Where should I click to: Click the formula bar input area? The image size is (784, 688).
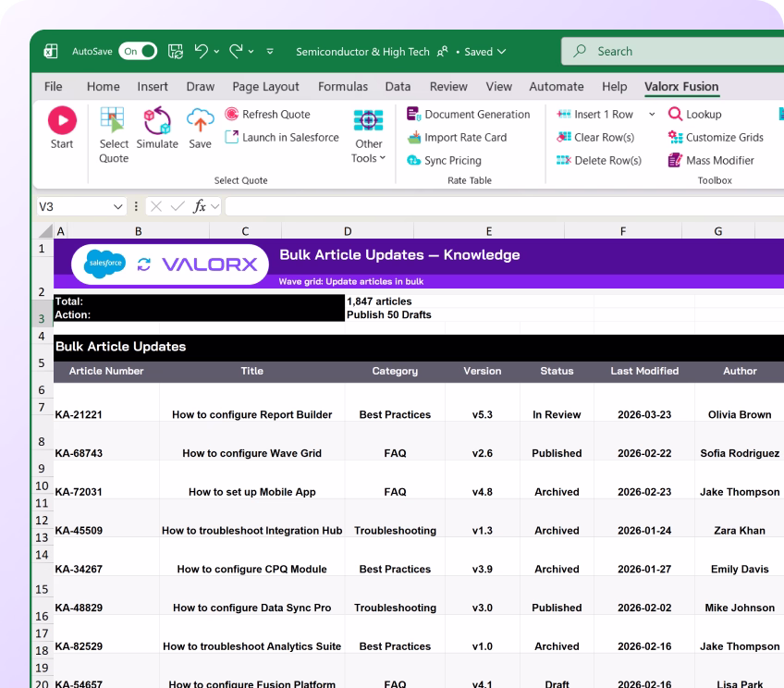click(505, 206)
